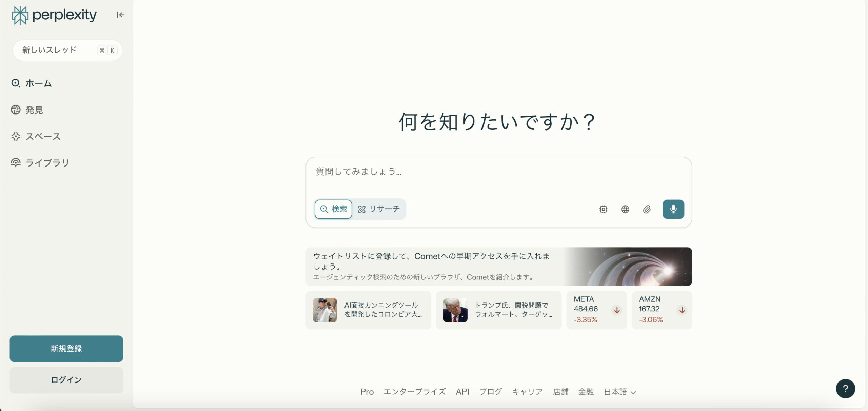Open the META stock card

pos(596,310)
